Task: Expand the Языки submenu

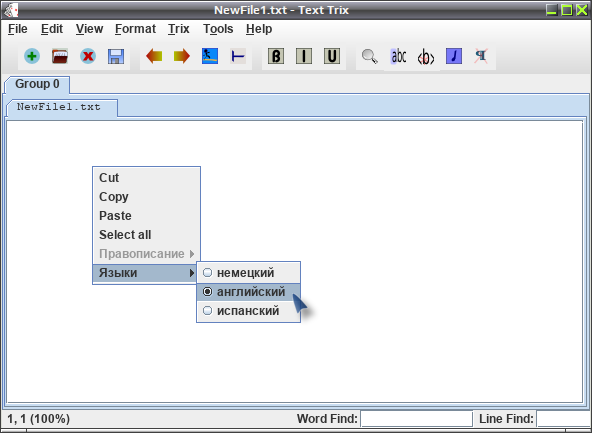Action: (x=145, y=273)
